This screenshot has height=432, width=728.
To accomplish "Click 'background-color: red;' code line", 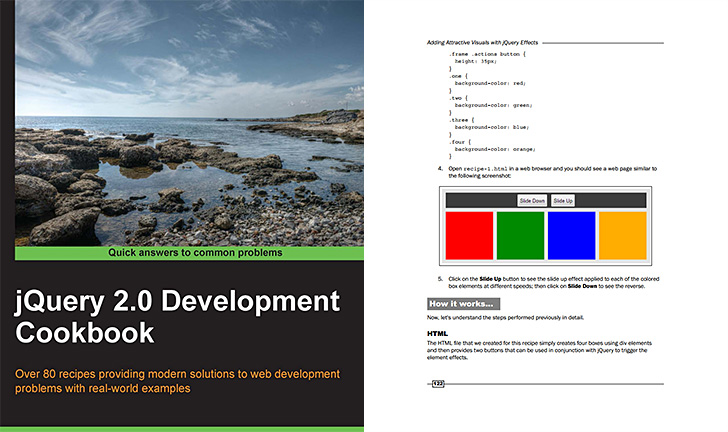I will [x=490, y=83].
